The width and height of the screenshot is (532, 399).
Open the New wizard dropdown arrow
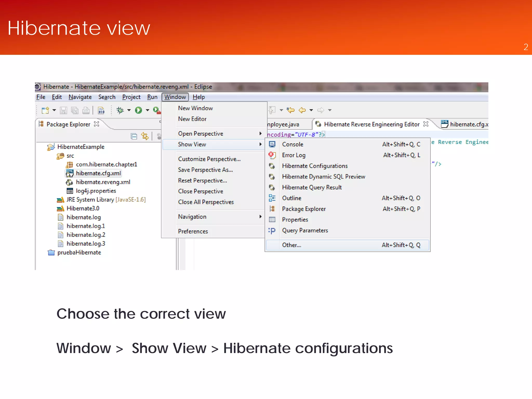pyautogui.click(x=54, y=110)
